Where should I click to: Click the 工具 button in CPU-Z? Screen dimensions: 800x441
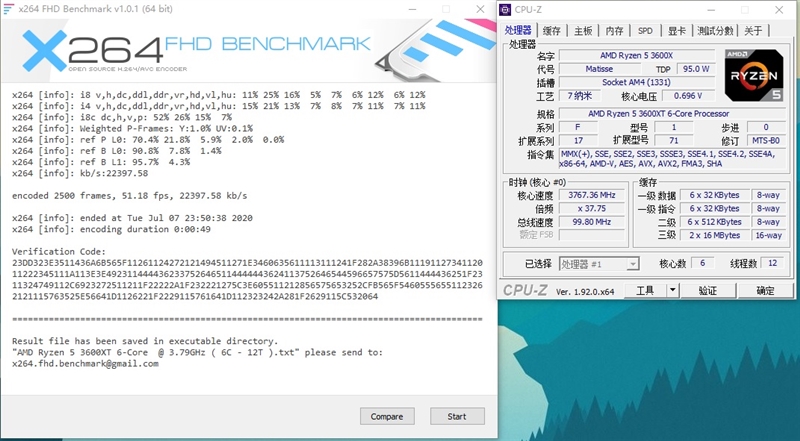pos(645,290)
